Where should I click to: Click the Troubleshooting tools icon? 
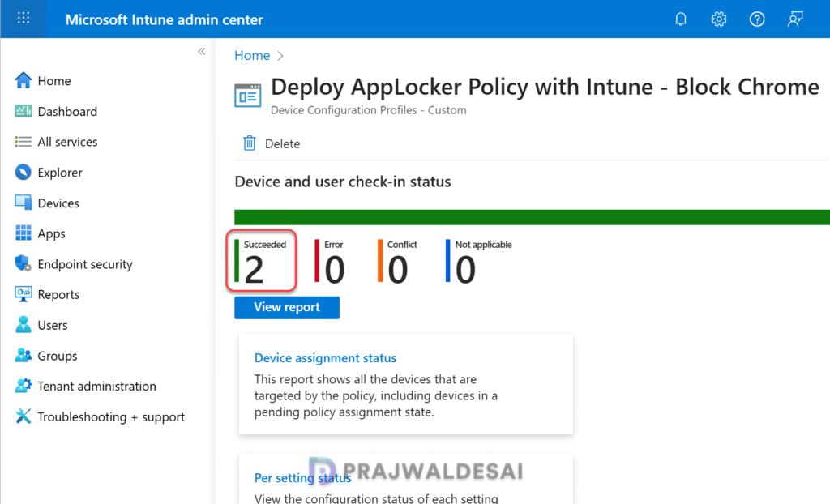(24, 416)
